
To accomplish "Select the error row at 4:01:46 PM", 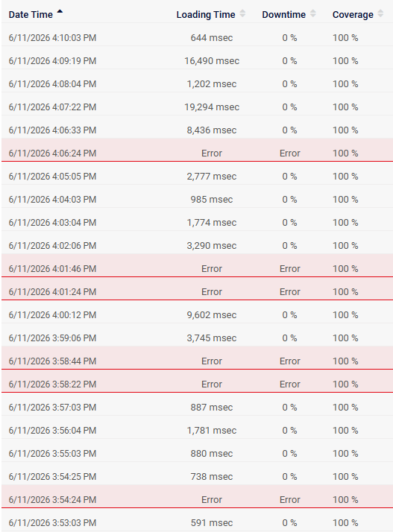I will tap(197, 269).
